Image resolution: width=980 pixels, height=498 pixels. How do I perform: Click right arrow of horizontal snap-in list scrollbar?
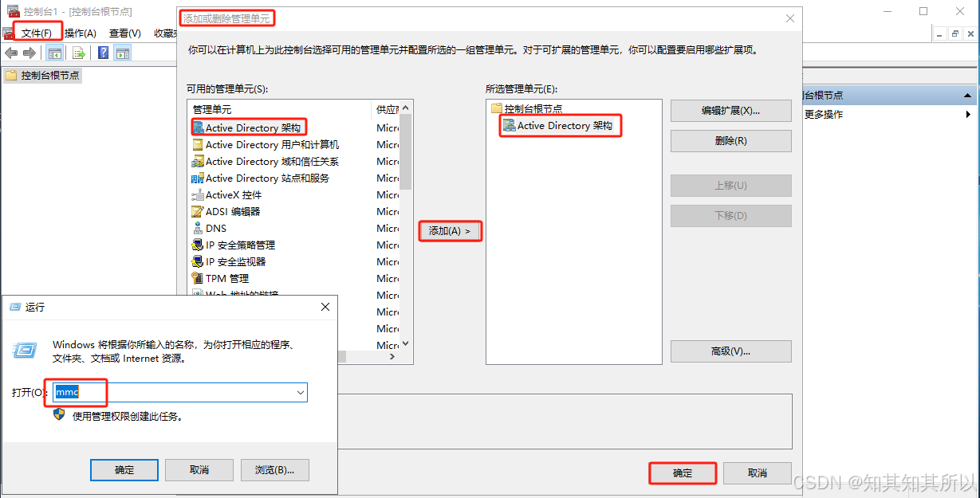[392, 357]
